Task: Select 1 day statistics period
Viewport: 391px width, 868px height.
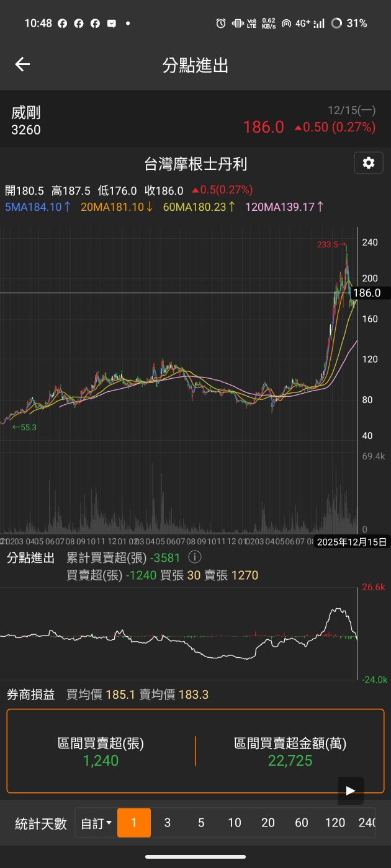Action: 133,823
